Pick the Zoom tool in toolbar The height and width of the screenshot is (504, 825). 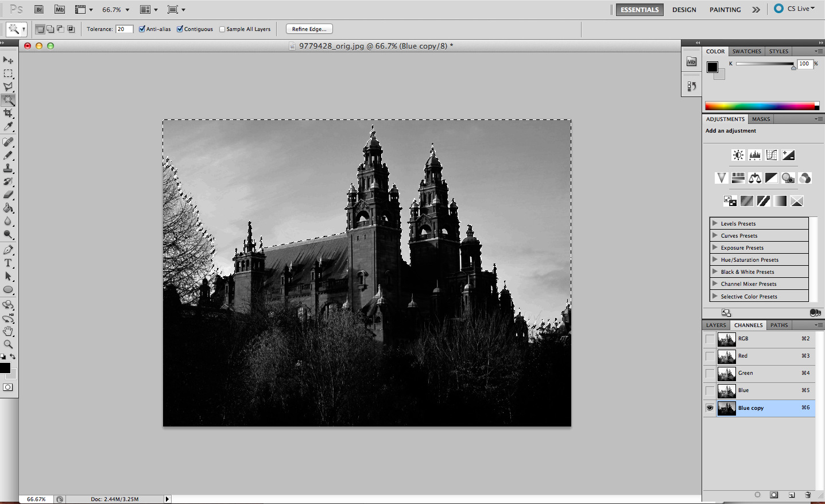(8, 344)
